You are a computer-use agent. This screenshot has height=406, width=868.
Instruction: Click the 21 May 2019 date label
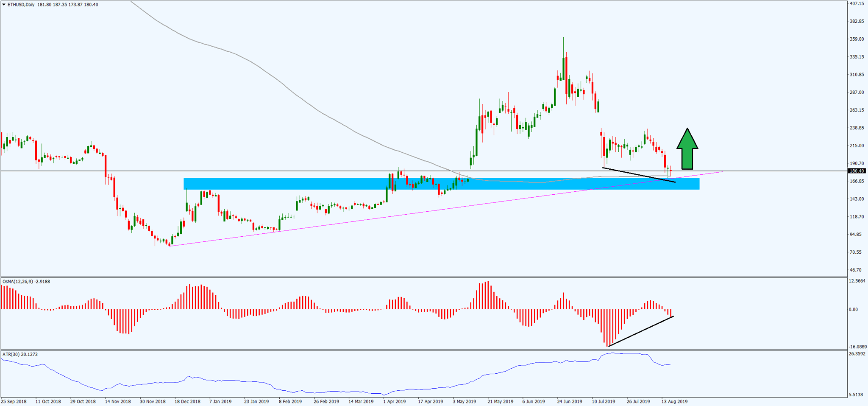[x=500, y=401]
